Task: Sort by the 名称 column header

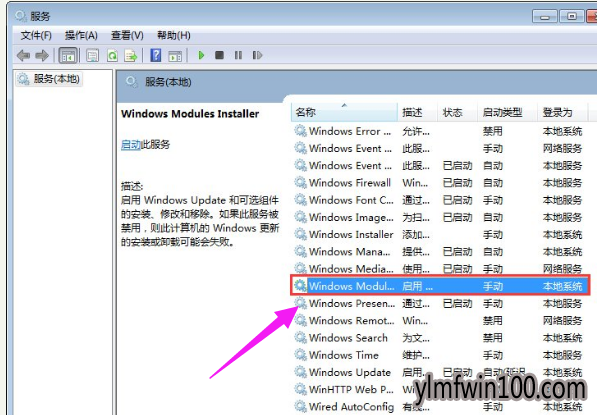Action: pos(344,112)
